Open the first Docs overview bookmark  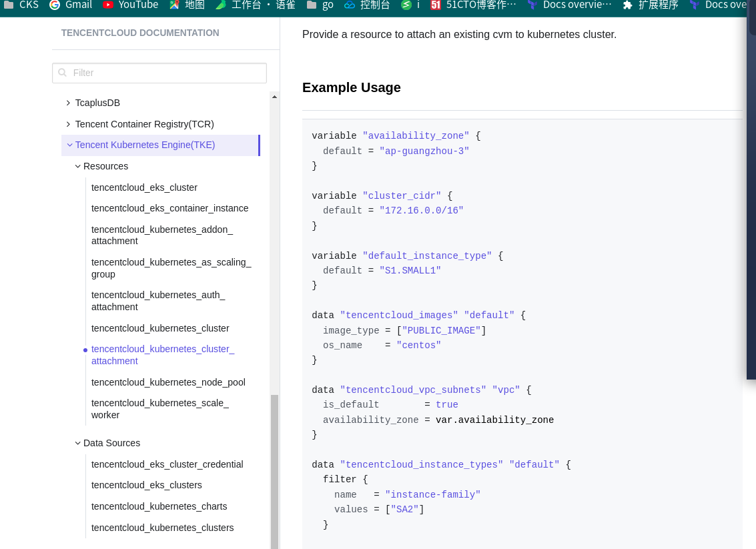569,5
